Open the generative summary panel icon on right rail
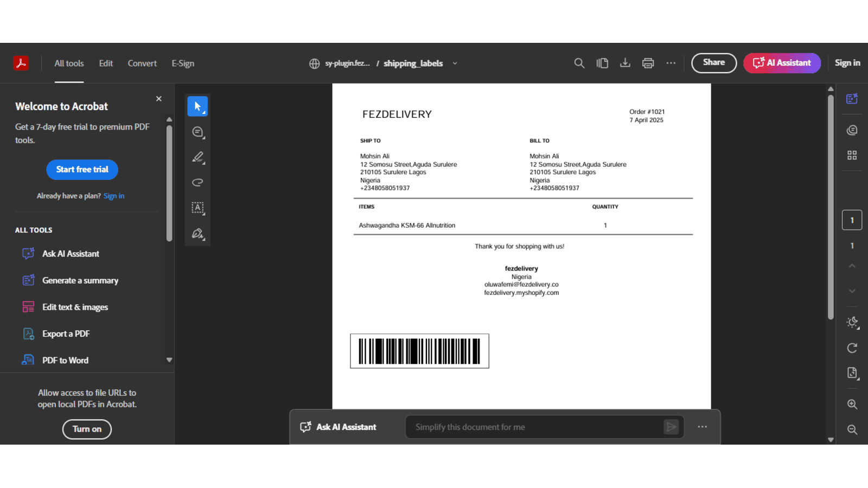 point(852,99)
